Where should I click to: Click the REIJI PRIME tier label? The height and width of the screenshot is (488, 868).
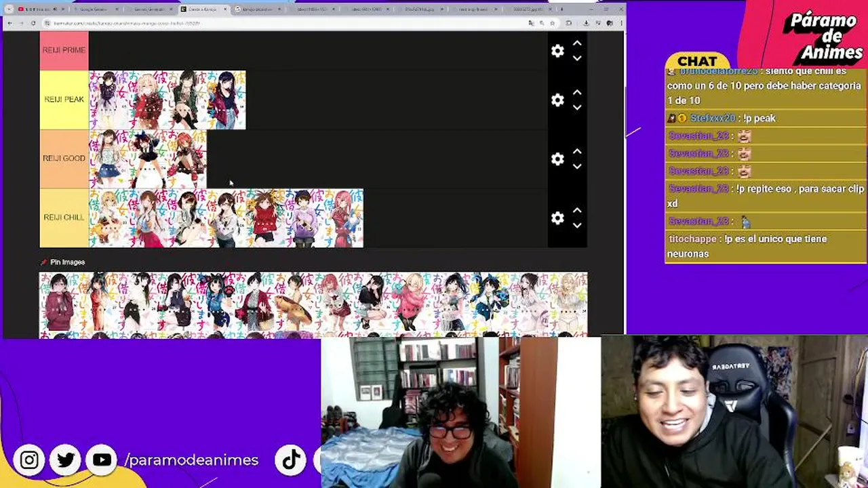(x=64, y=50)
